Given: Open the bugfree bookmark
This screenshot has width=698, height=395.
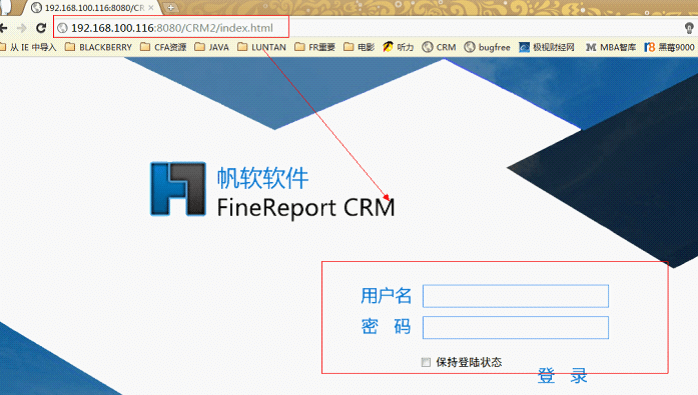Looking at the screenshot, I should 487,47.
